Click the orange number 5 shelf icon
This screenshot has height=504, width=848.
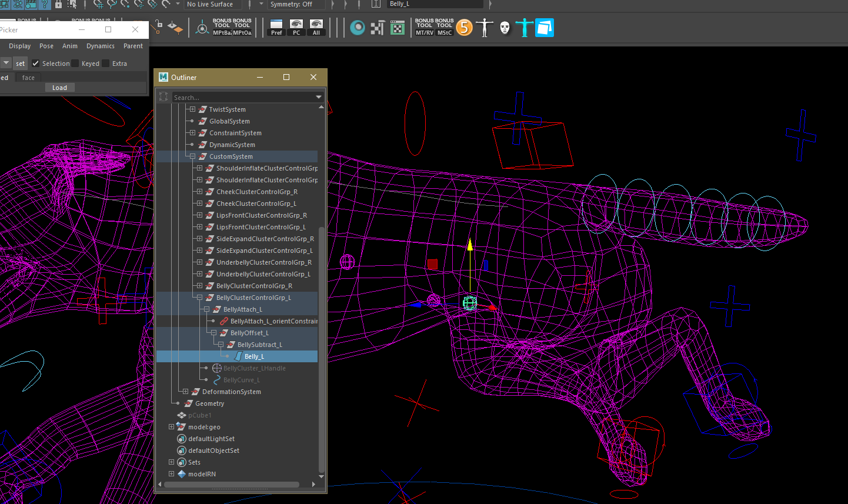pyautogui.click(x=465, y=28)
